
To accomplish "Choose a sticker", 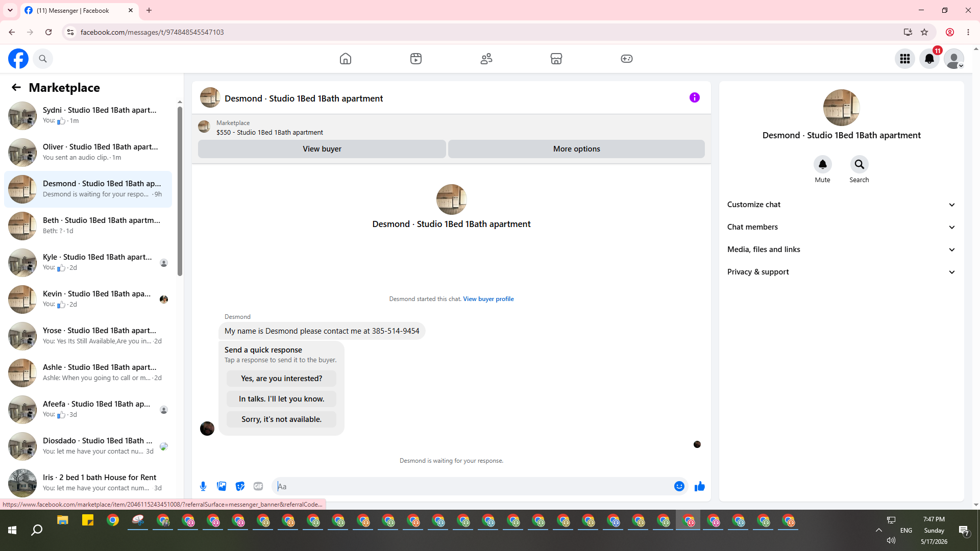I will coord(240,487).
